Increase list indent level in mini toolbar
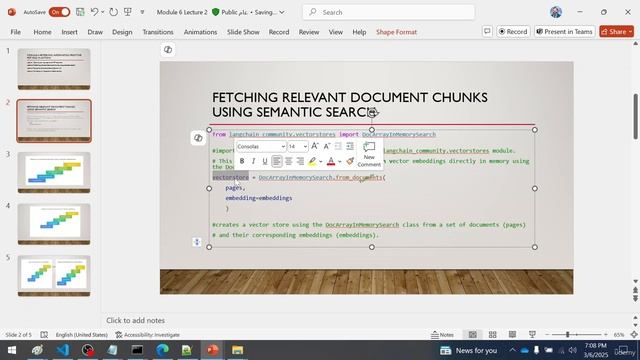The image size is (640, 360). (x=350, y=146)
